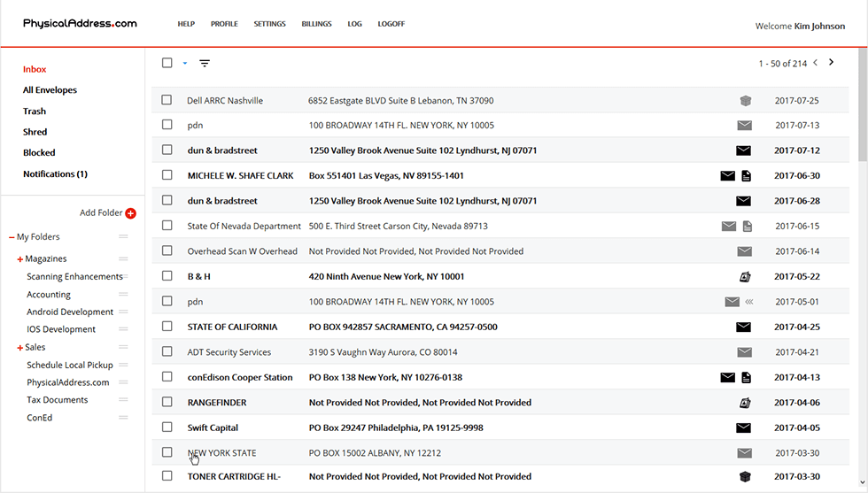Viewport: 868px width, 493px height.
Task: Click the filter icon above the mail list
Action: pos(205,63)
